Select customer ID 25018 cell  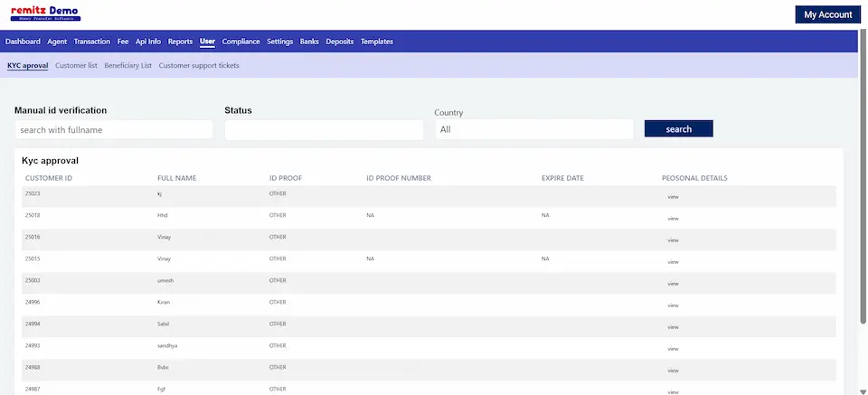[33, 214]
